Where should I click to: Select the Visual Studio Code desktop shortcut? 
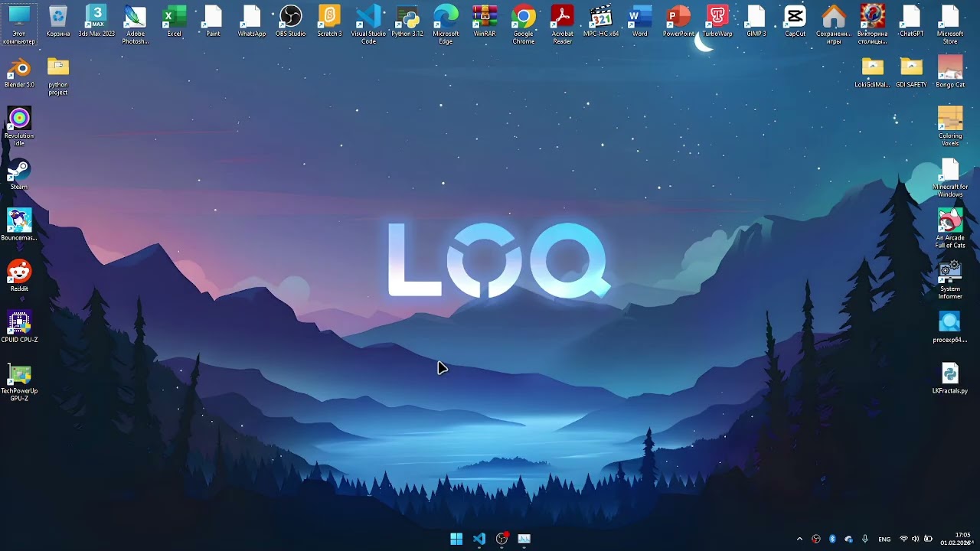(x=368, y=24)
